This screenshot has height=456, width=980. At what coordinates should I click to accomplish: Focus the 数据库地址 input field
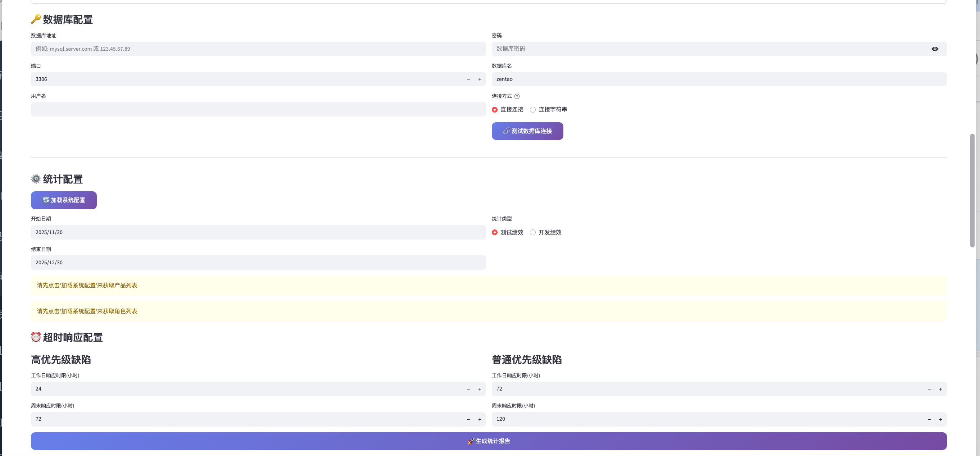(x=258, y=49)
